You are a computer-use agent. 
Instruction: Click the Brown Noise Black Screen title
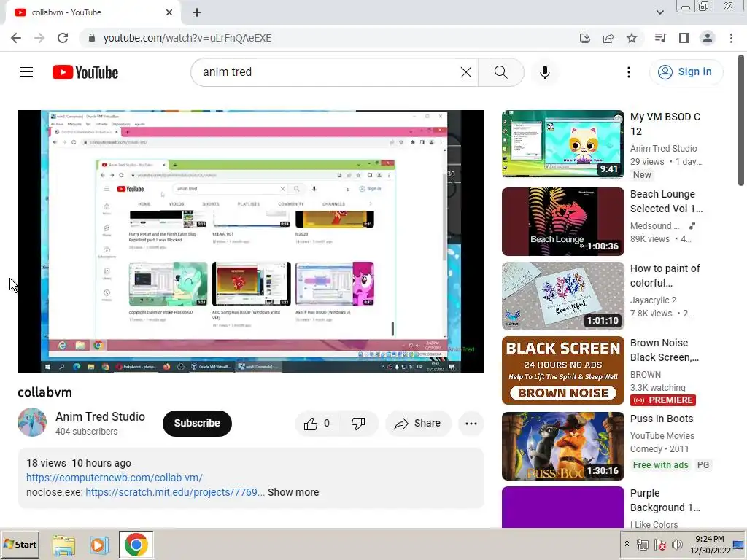(x=664, y=350)
